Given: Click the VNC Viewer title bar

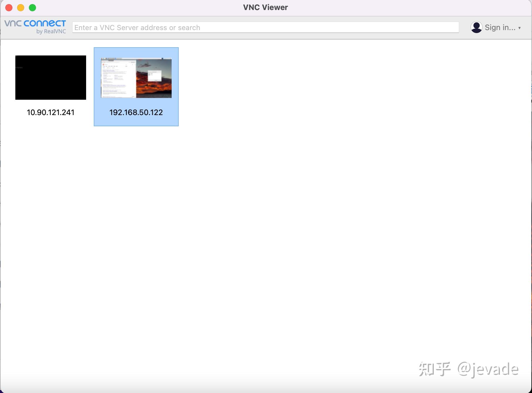Looking at the screenshot, I should (x=265, y=7).
